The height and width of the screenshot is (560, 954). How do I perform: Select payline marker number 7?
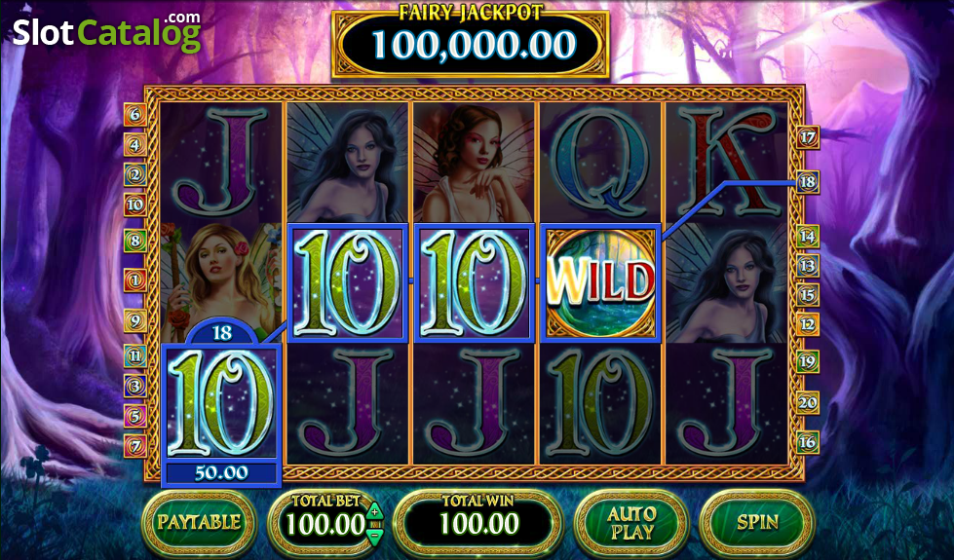coord(135,446)
